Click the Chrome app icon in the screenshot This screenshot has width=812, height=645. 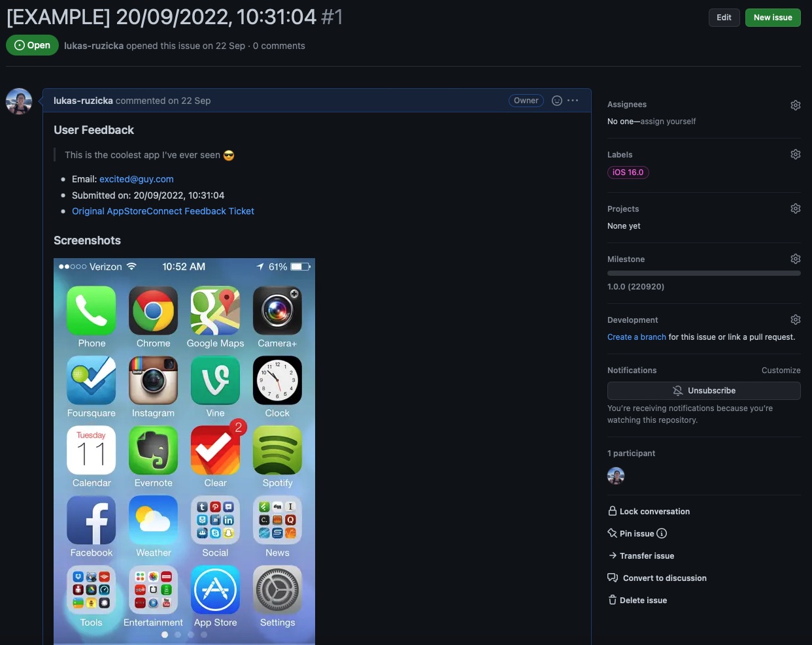pos(153,310)
